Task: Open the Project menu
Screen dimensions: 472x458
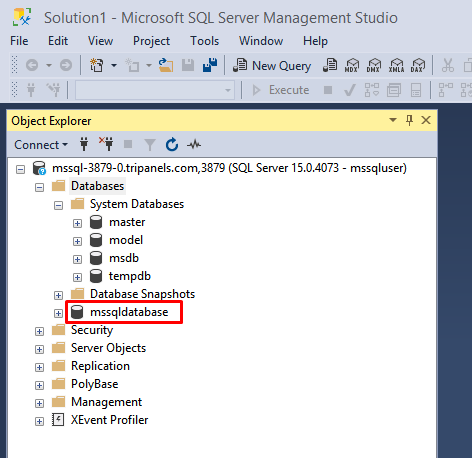Action: (x=151, y=41)
